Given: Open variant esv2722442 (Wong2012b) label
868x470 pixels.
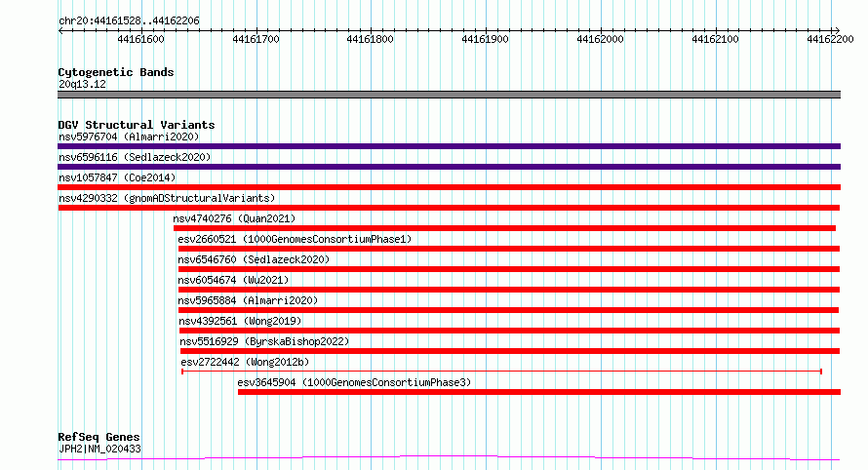Looking at the screenshot, I should pyautogui.click(x=245, y=362).
